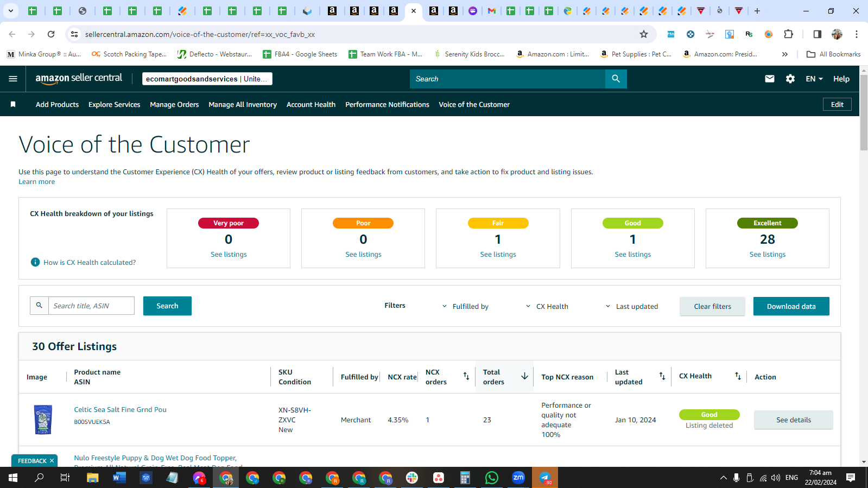
Task: Go to Manage All Inventory
Action: 243,104
